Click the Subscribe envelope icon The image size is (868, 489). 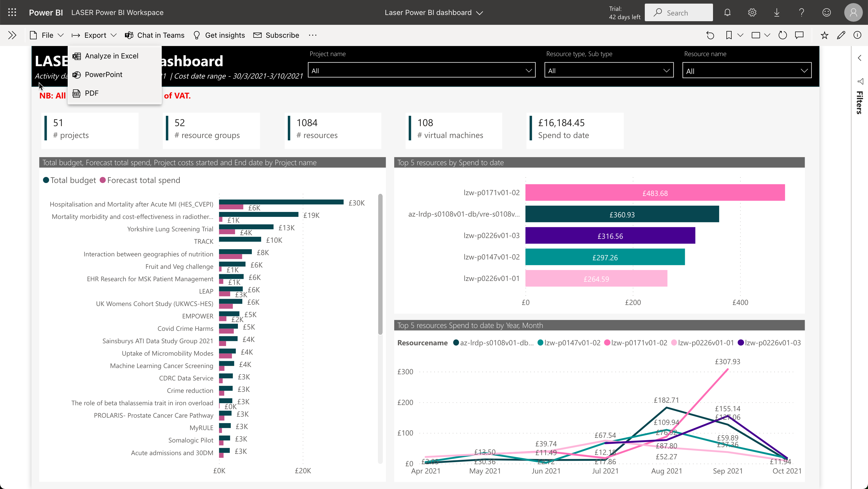click(258, 35)
